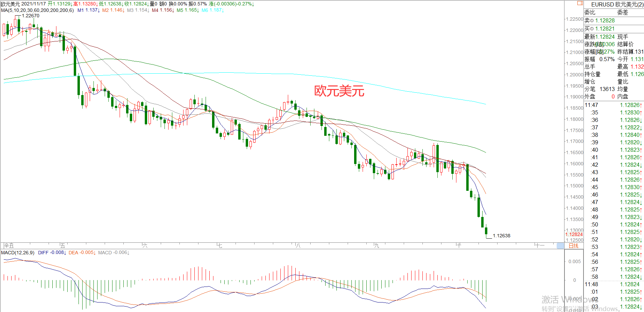Click the 1.12638 low price label

(x=502, y=236)
